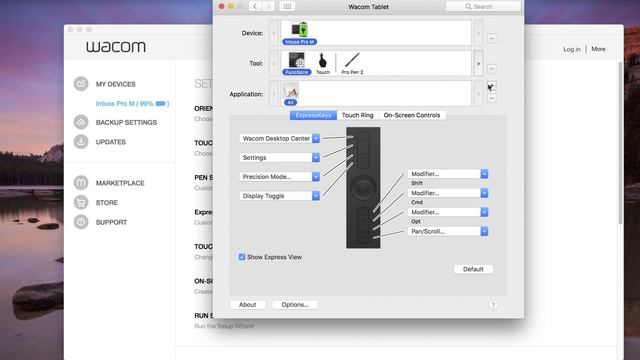Image resolution: width=640 pixels, height=360 pixels.
Task: Open Marketplace in Desktop Center sidebar
Action: pyautogui.click(x=120, y=183)
